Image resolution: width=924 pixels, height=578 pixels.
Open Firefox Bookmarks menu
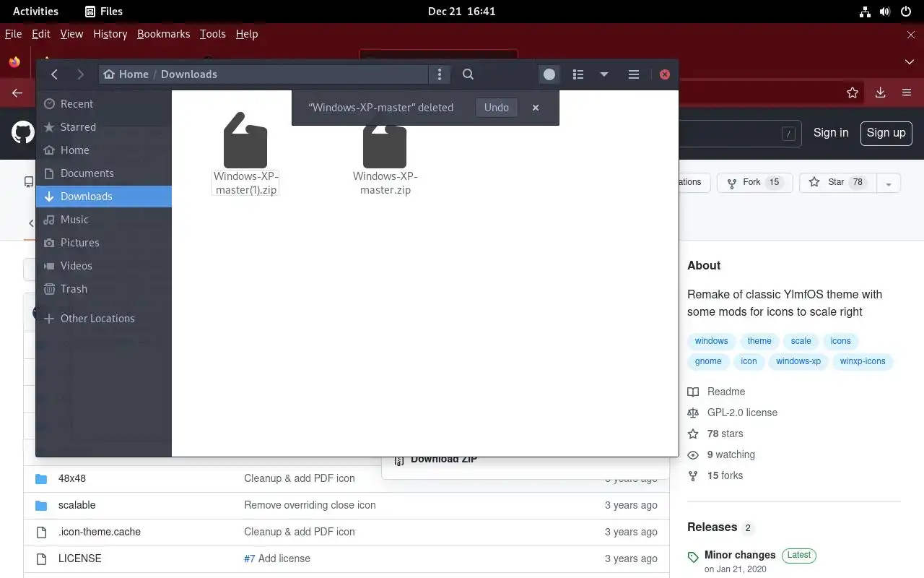tap(164, 34)
